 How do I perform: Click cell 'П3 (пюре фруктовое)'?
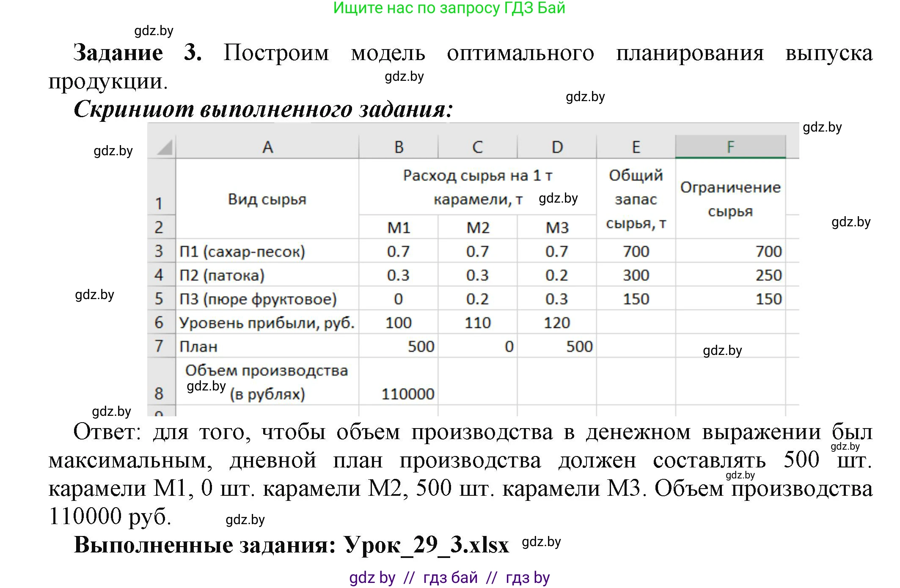pyautogui.click(x=267, y=298)
